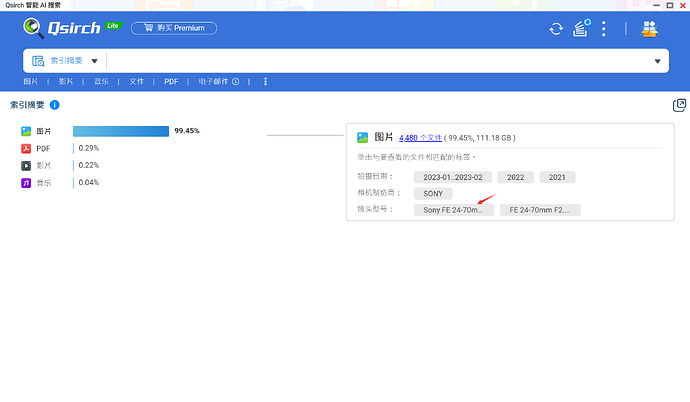690x402 pixels.
Task: Maximize the Qsirch window
Action: [670, 5]
